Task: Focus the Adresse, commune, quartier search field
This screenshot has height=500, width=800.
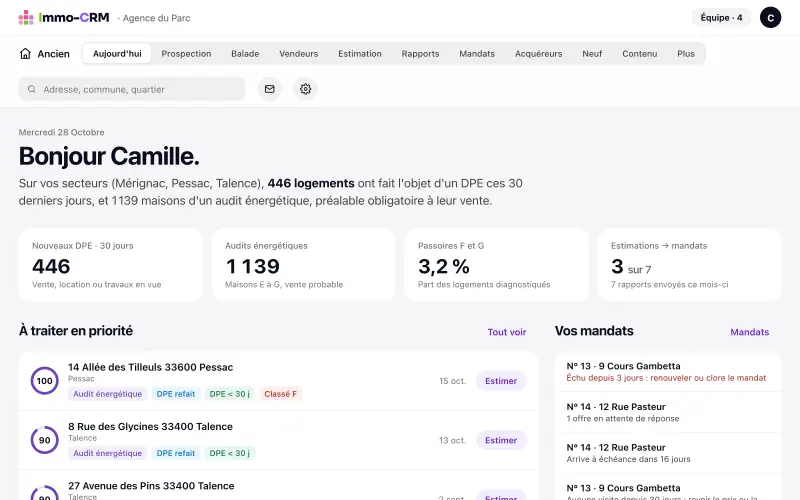Action: [132, 89]
